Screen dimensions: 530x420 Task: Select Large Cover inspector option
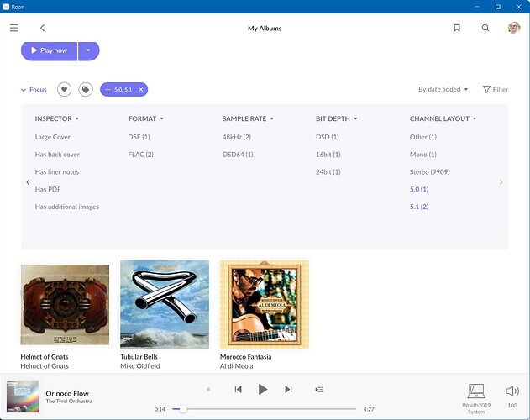52,137
